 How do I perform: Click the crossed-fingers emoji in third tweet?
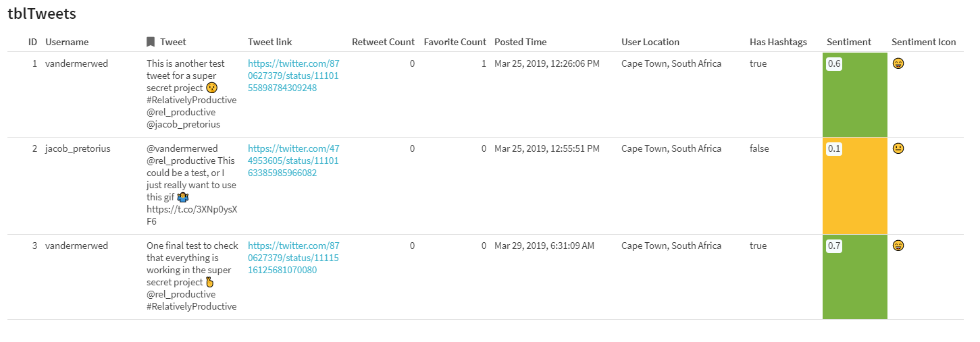pyautogui.click(x=209, y=282)
